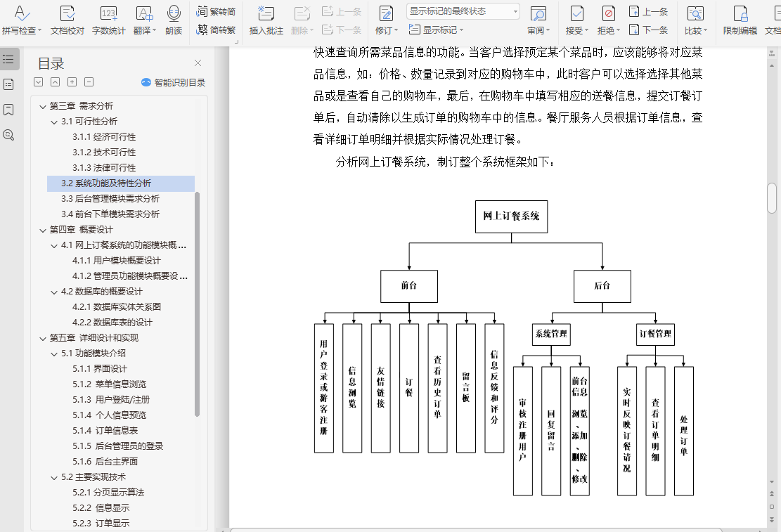Click the 删除 comment icon
Image resolution: width=781 pixels, height=532 pixels.
pos(302,14)
